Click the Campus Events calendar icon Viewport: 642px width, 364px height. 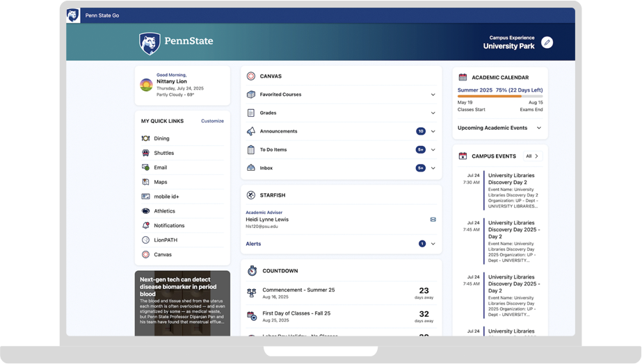463,156
